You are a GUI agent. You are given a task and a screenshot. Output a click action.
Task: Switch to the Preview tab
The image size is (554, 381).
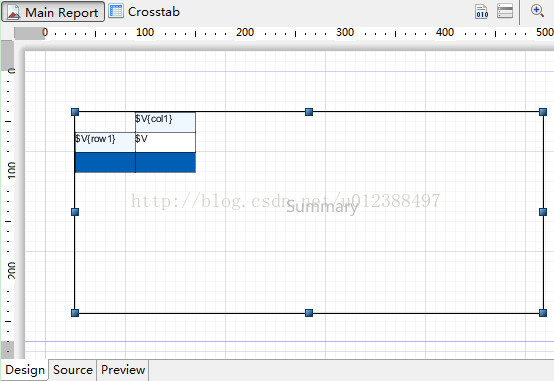[x=123, y=370]
